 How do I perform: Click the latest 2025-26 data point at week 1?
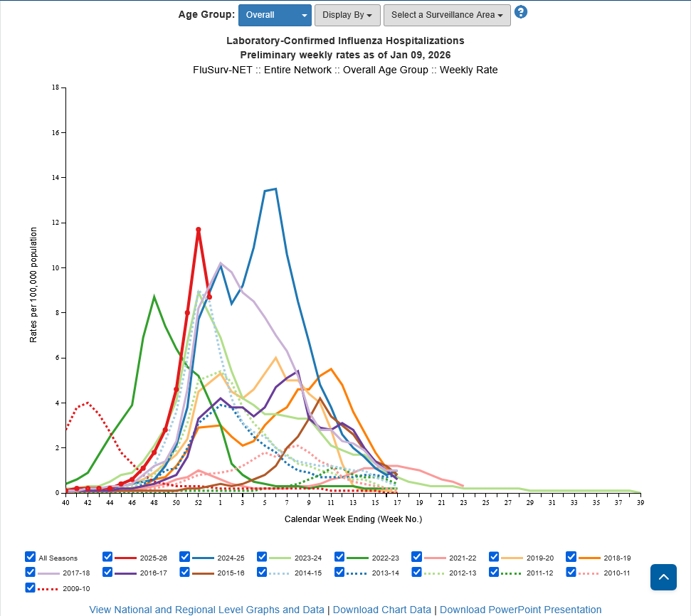(209, 297)
